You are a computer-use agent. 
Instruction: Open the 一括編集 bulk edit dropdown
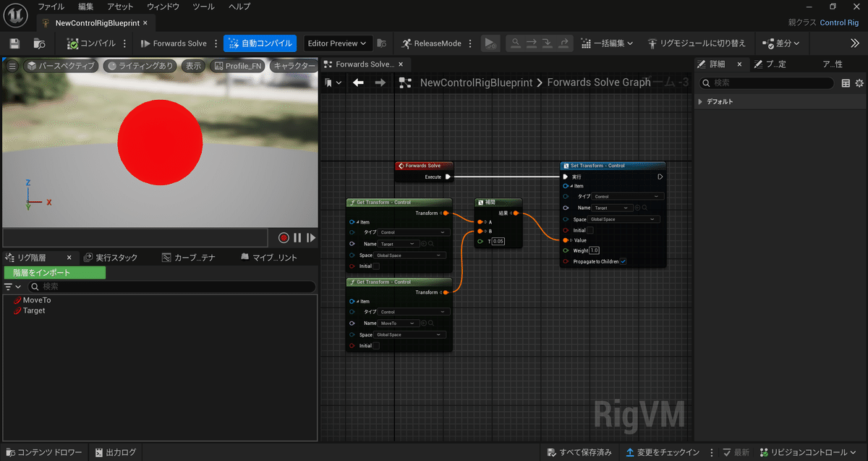pyautogui.click(x=608, y=43)
